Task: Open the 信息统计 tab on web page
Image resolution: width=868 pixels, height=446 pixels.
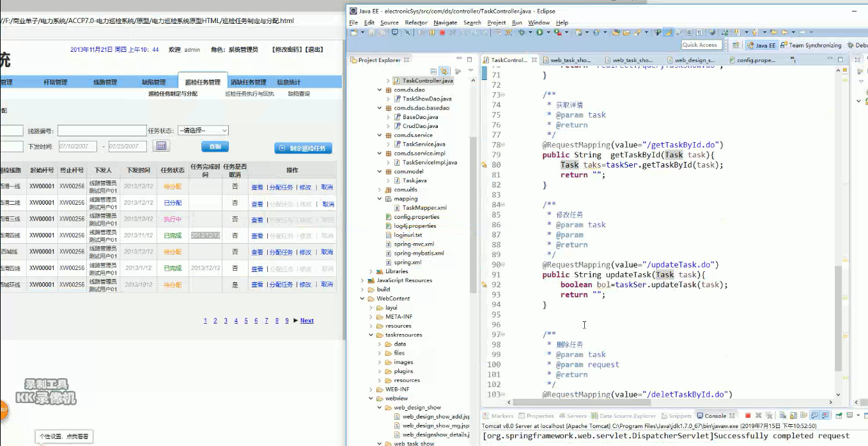Action: tap(288, 82)
